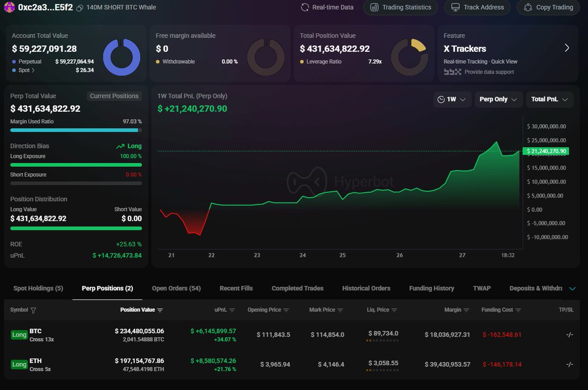Click the clock icon beside the 1W selector
Viewport: 588px width, 390px height.
[441, 99]
